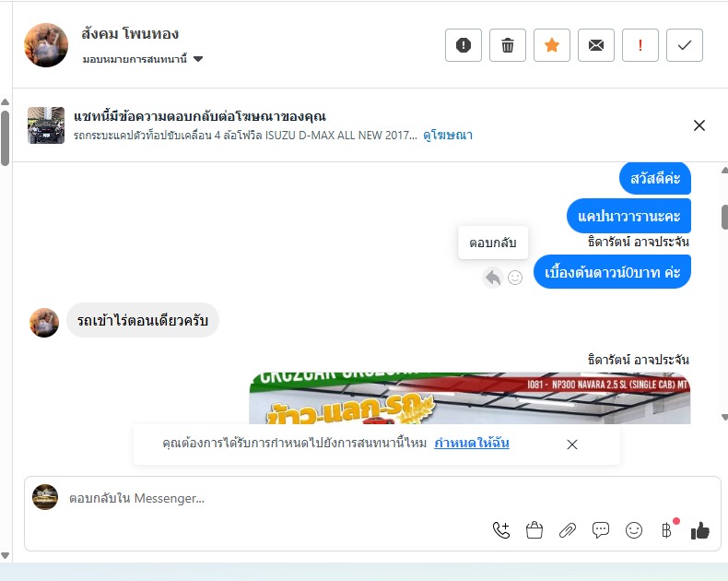Add emoji reaction to เบื้องต้นดาวน์0บาท message
Image resolution: width=728 pixels, height=581 pixels.
point(514,278)
